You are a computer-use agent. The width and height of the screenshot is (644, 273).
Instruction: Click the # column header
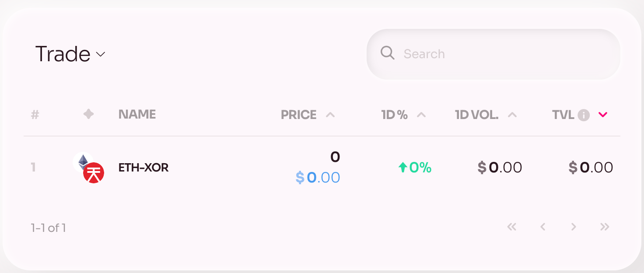(x=35, y=115)
